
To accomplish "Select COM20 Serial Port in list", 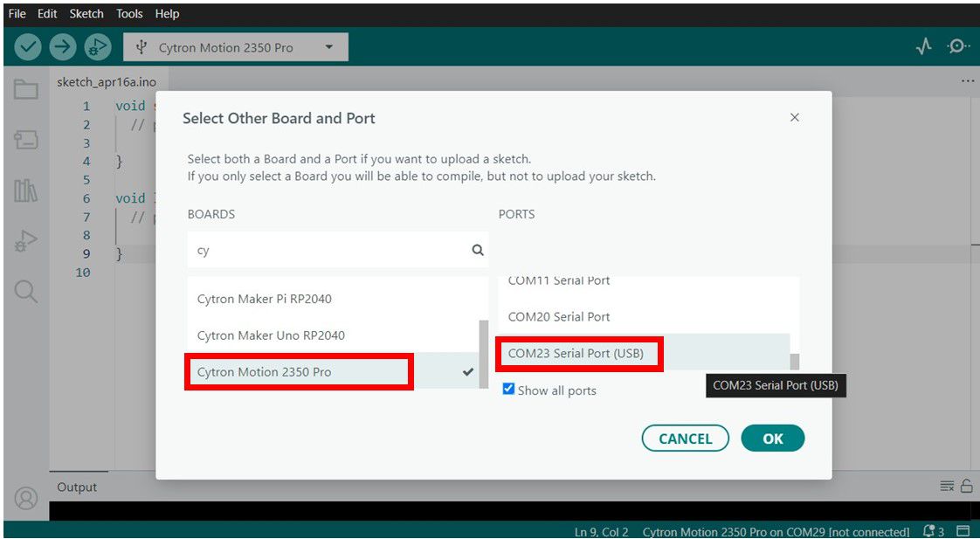I will coord(559,317).
